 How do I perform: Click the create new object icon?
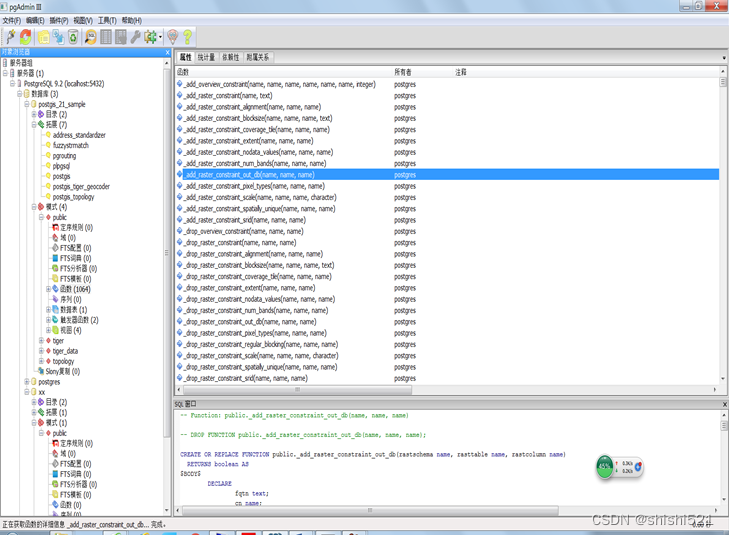pyautogui.click(x=59, y=37)
